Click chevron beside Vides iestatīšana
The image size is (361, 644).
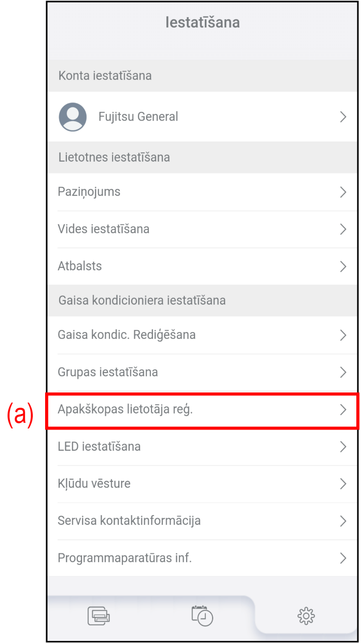tap(343, 229)
